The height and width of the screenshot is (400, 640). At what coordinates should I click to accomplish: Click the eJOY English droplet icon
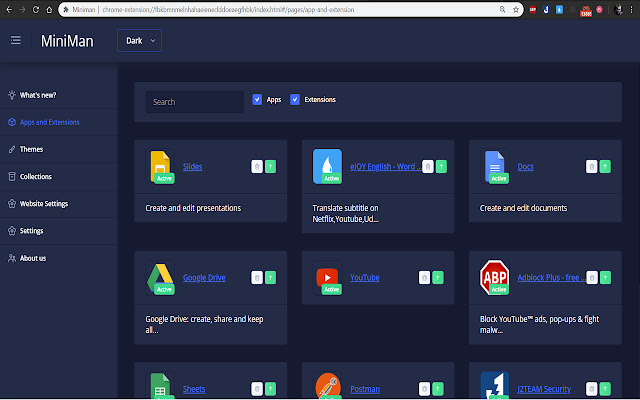click(x=327, y=166)
